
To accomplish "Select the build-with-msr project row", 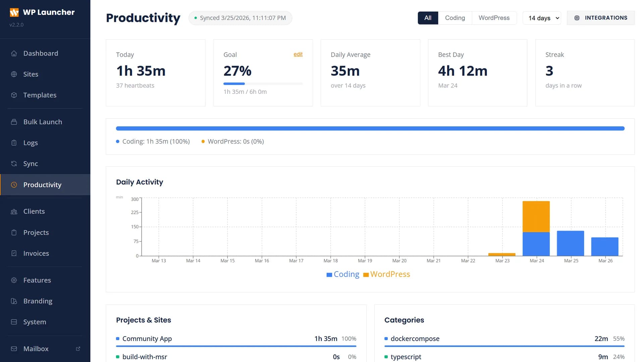I will [236, 357].
